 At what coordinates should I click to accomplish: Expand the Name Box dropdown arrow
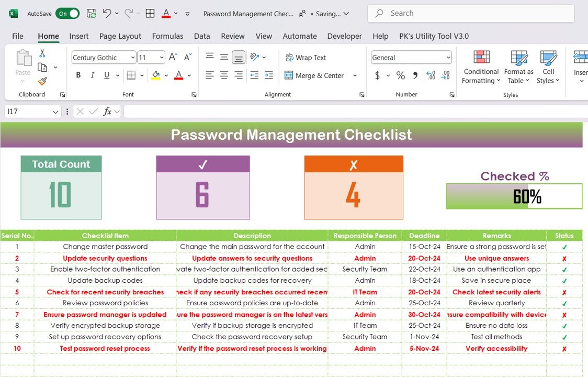click(55, 112)
